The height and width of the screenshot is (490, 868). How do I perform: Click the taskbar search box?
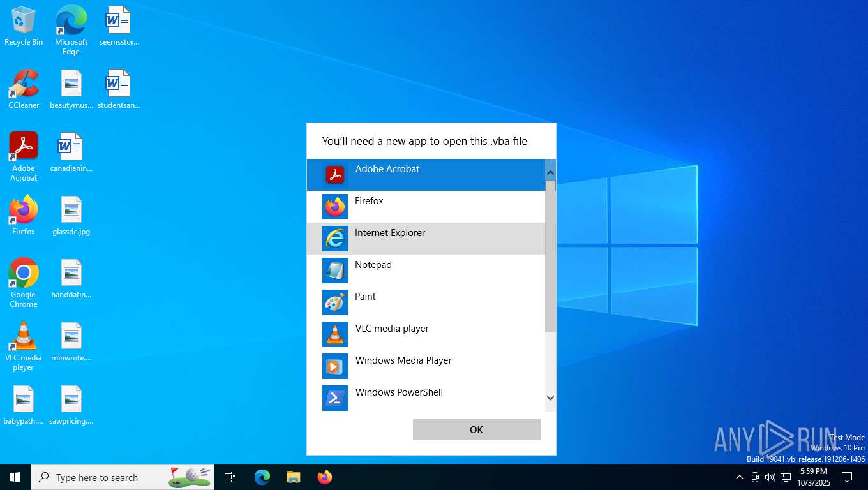point(123,477)
